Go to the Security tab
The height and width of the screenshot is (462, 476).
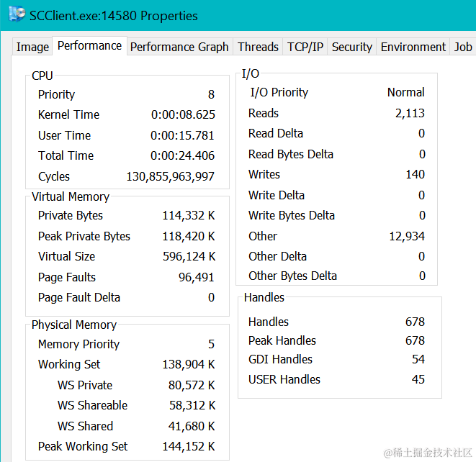click(352, 47)
